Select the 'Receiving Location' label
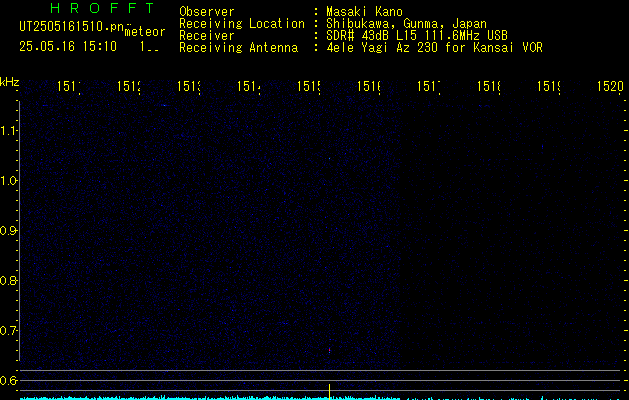Image resolution: width=629 pixels, height=400 pixels. 242,24
